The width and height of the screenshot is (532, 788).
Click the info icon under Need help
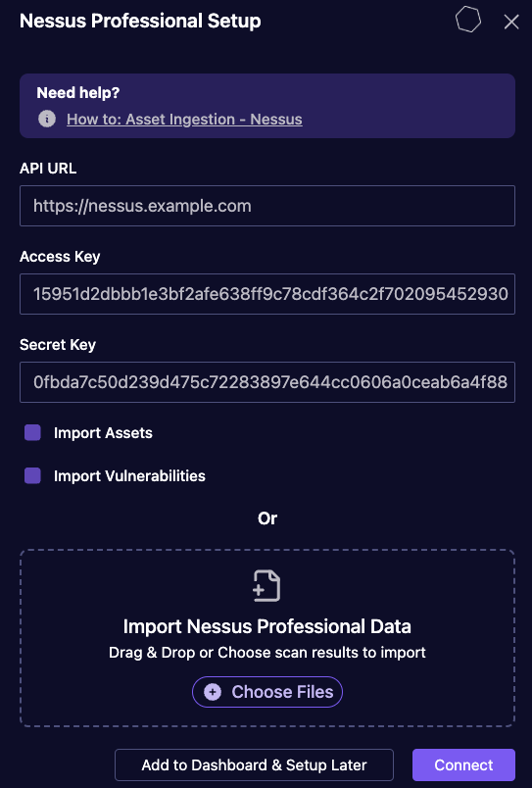click(47, 120)
